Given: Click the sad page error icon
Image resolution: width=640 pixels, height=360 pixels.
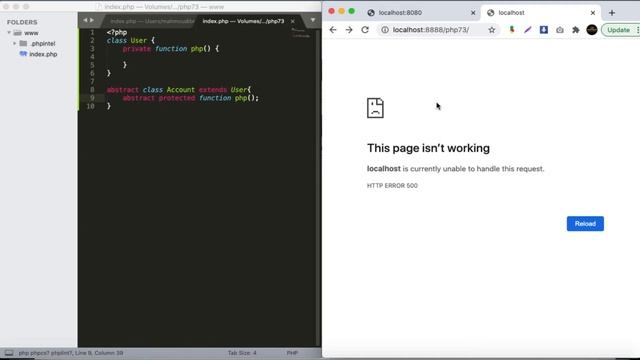Looking at the screenshot, I should tap(375, 108).
